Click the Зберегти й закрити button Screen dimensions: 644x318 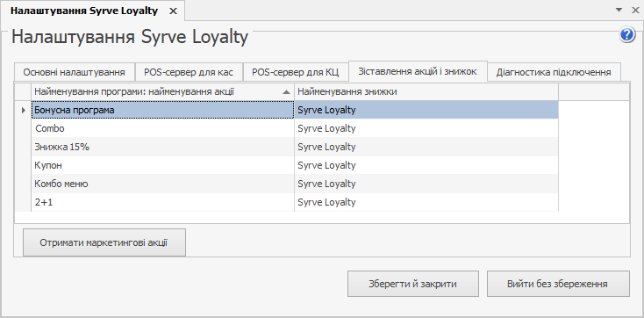coord(412,284)
